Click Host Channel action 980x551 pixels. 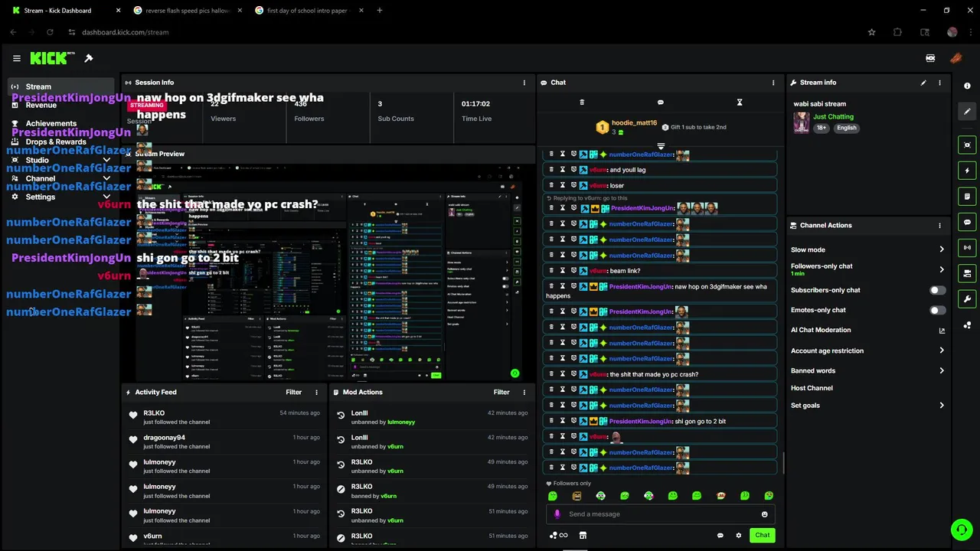(812, 388)
